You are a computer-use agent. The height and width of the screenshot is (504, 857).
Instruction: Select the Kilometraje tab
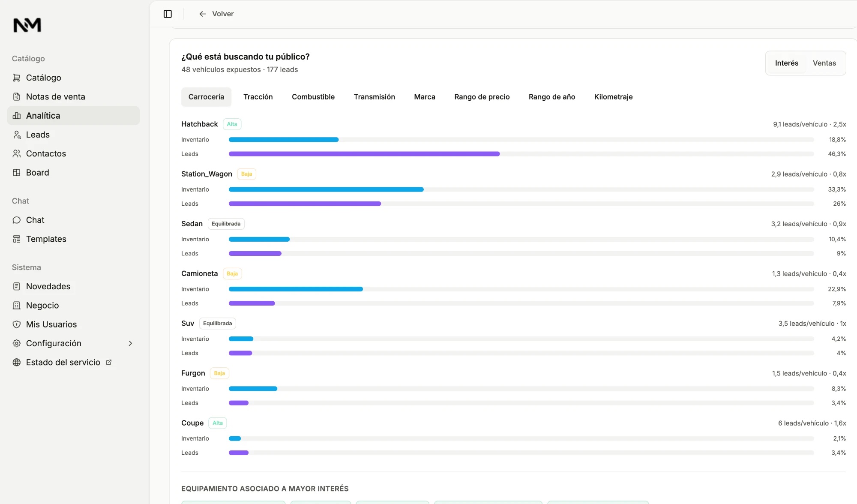click(613, 97)
